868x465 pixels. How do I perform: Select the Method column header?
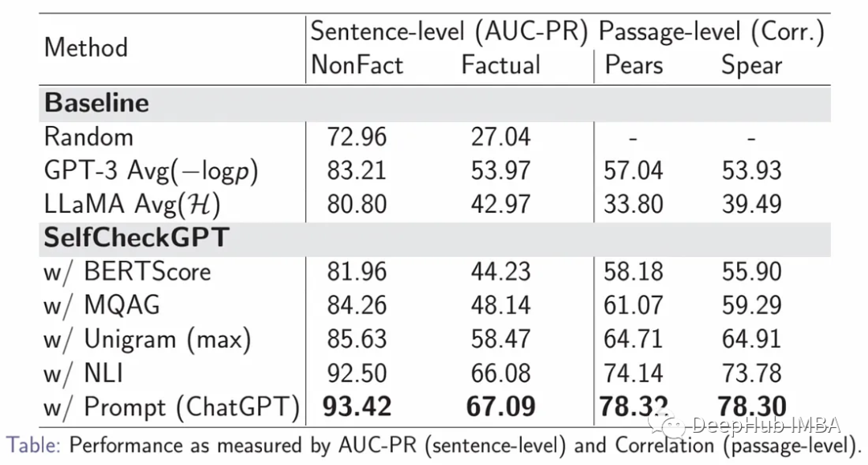coord(86,47)
